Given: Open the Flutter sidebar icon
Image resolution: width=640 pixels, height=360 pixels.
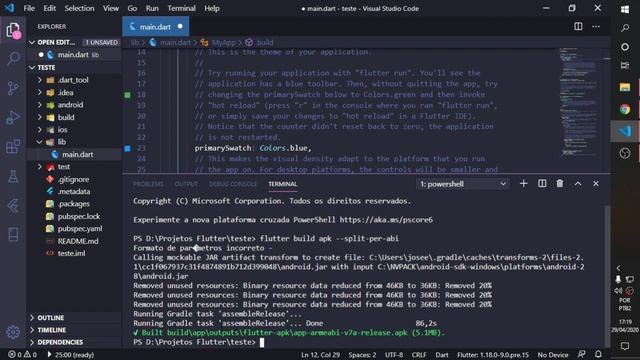Looking at the screenshot, I should click(x=13, y=206).
